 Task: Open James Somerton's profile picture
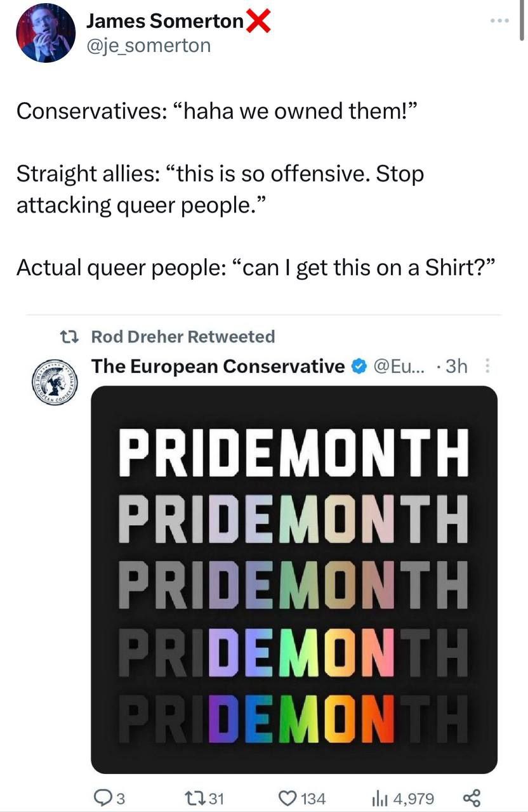pyautogui.click(x=46, y=33)
